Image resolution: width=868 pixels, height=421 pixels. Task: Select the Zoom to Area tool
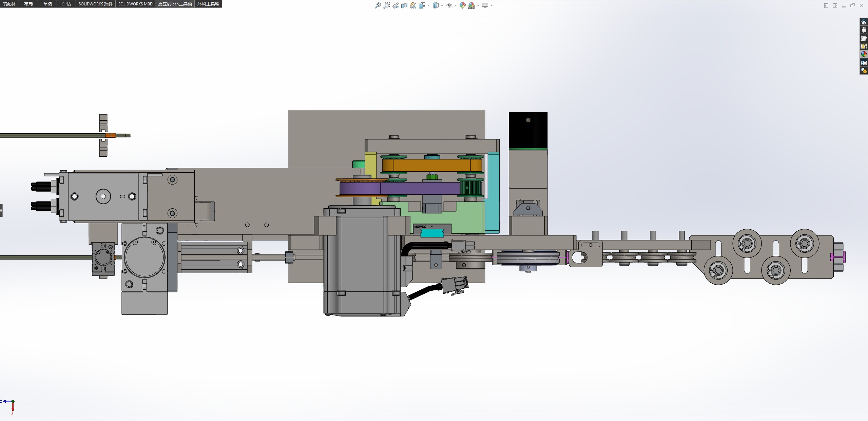click(x=386, y=5)
